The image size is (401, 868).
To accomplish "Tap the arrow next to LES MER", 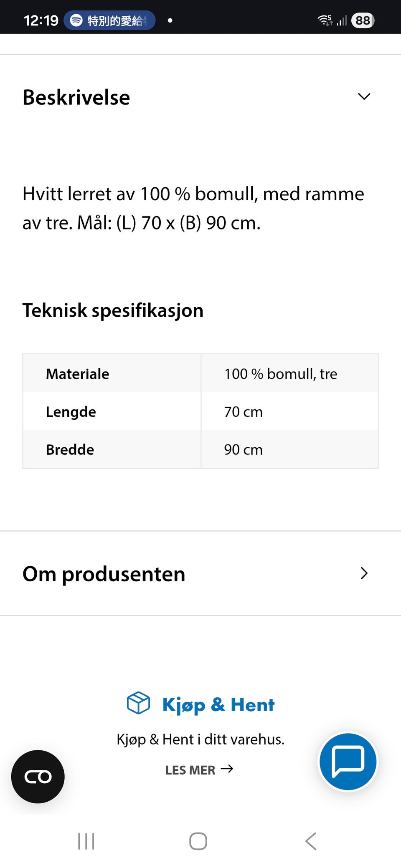I will pyautogui.click(x=227, y=769).
